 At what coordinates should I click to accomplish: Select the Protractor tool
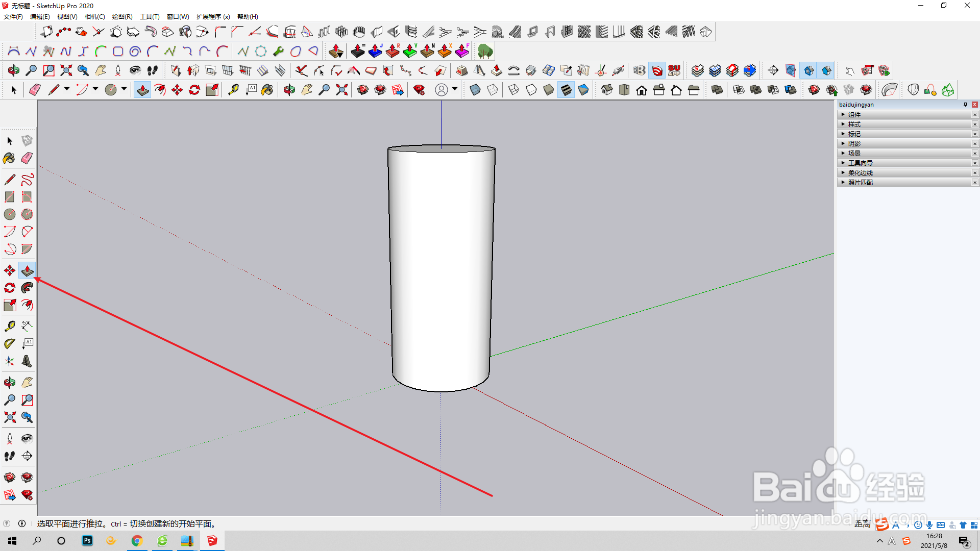(9, 344)
